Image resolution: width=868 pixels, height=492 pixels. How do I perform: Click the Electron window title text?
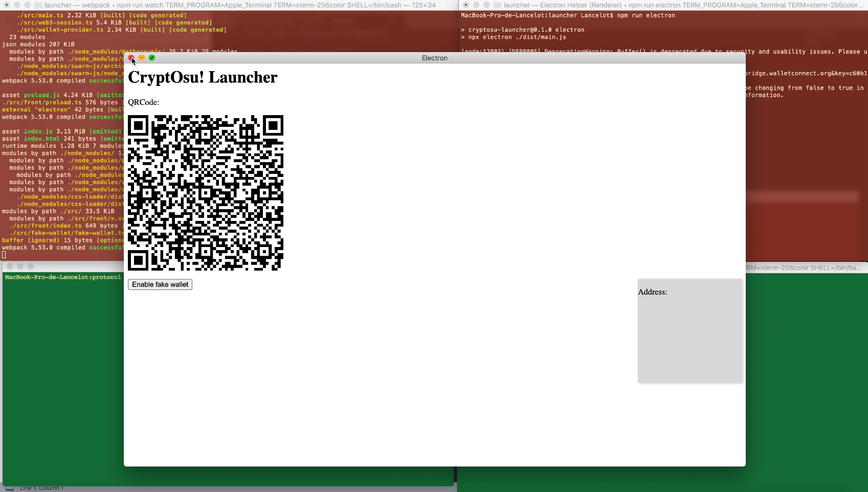pyautogui.click(x=435, y=58)
